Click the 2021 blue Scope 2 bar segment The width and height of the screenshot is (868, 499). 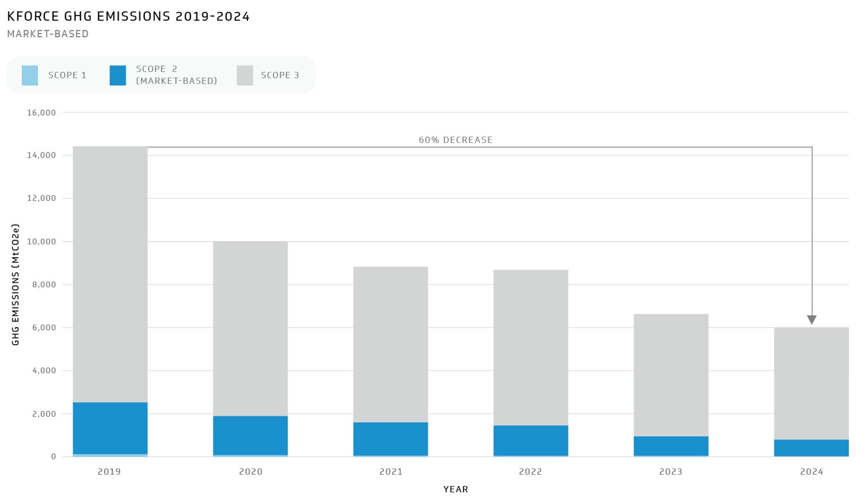click(391, 439)
